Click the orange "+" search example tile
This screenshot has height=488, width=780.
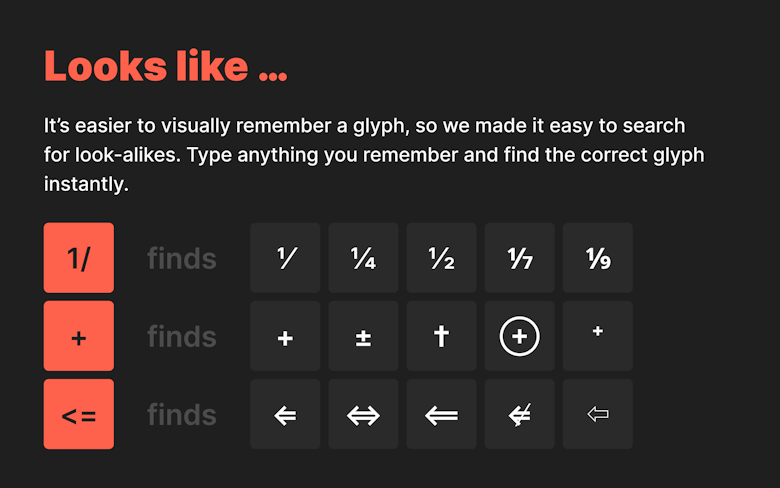[x=79, y=336]
